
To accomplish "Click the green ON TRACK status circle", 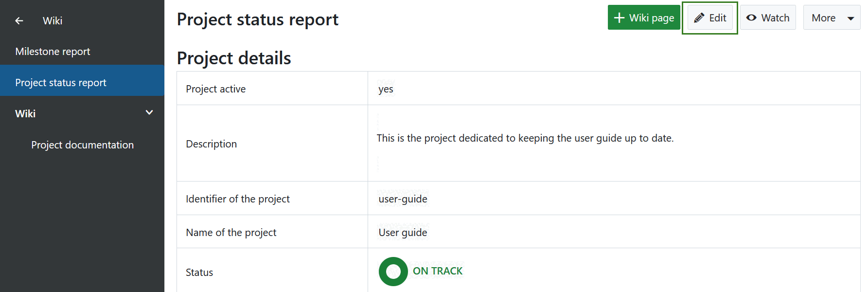I will tap(393, 271).
